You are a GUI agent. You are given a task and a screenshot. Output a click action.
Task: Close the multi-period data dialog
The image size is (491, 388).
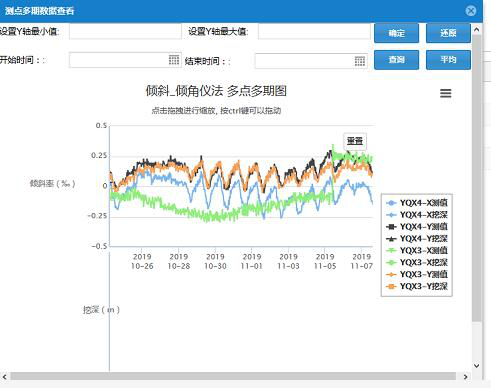click(471, 11)
